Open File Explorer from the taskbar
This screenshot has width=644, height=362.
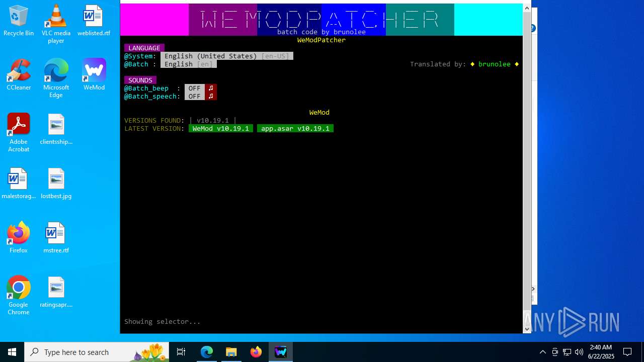pyautogui.click(x=231, y=352)
